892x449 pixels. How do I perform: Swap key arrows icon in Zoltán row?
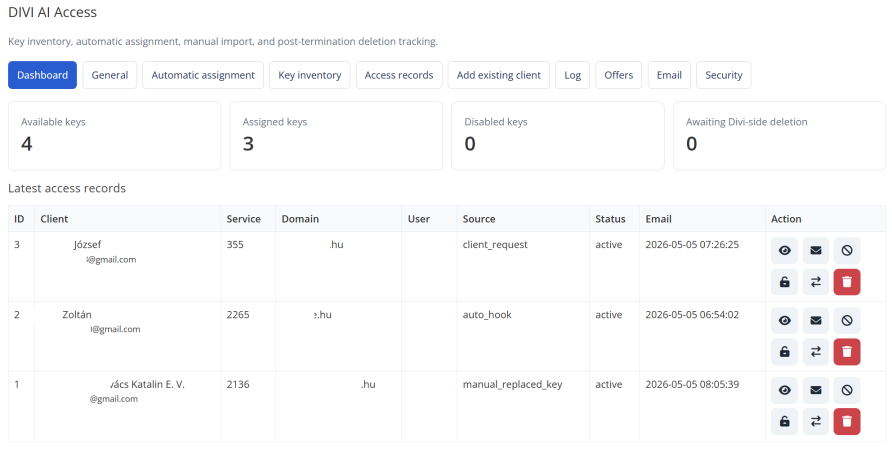[816, 352]
